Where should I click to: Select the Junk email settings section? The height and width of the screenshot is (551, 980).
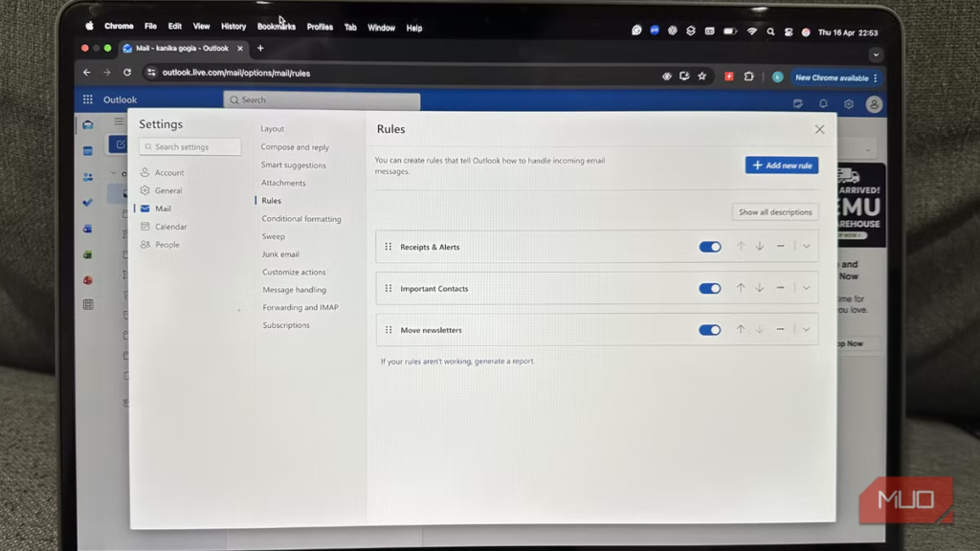tap(278, 253)
